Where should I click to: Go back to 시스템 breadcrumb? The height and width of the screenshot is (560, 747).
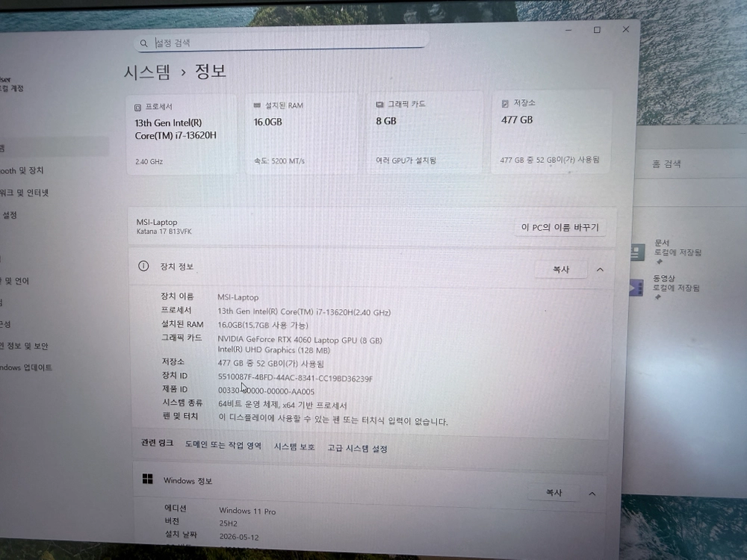pos(147,72)
